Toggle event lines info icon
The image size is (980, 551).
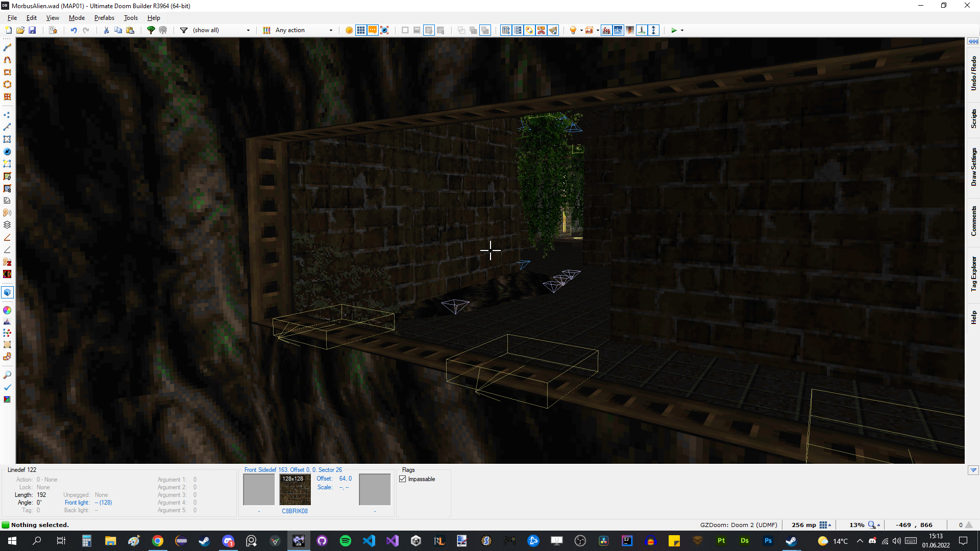point(642,30)
